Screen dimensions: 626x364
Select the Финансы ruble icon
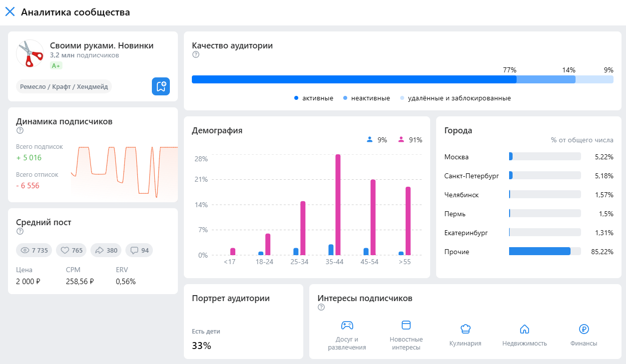pos(584,329)
